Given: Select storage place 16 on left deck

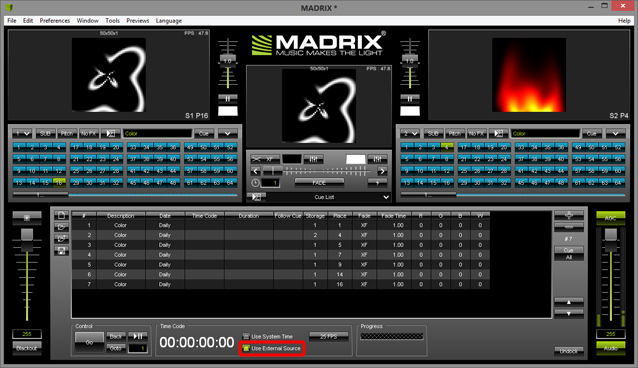Looking at the screenshot, I should [x=59, y=183].
